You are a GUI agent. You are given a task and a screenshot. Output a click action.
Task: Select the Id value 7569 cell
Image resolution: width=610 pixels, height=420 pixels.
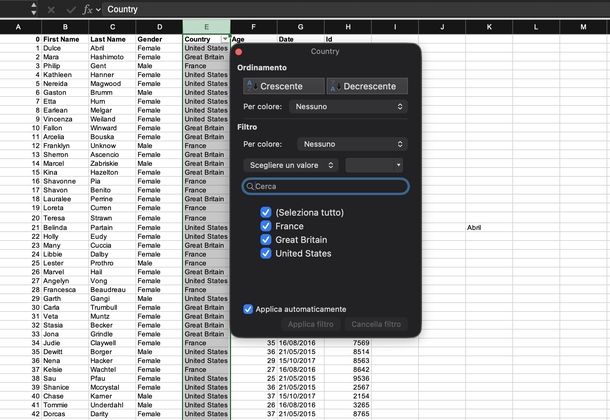coord(348,343)
